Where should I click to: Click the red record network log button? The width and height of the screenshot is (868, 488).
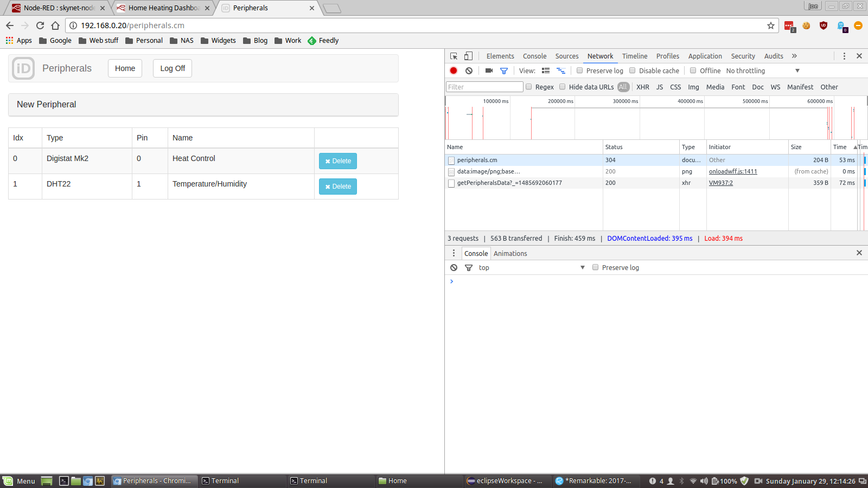click(454, 70)
